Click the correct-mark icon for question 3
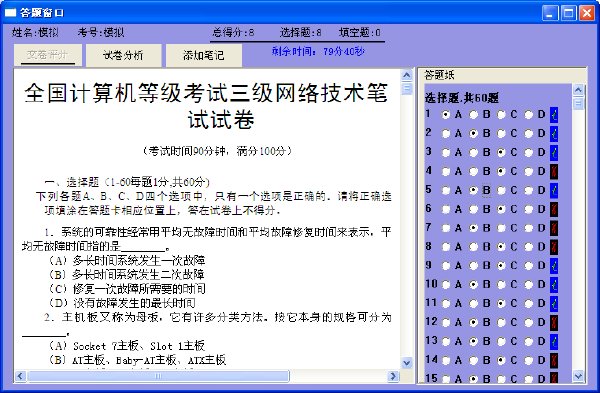600x393 pixels. tap(554, 152)
